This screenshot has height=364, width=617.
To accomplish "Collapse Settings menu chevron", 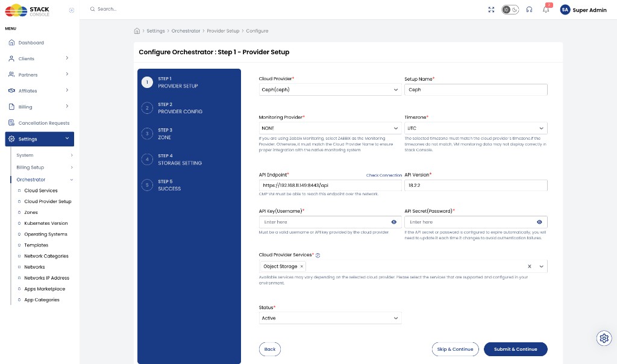I will [67, 139].
